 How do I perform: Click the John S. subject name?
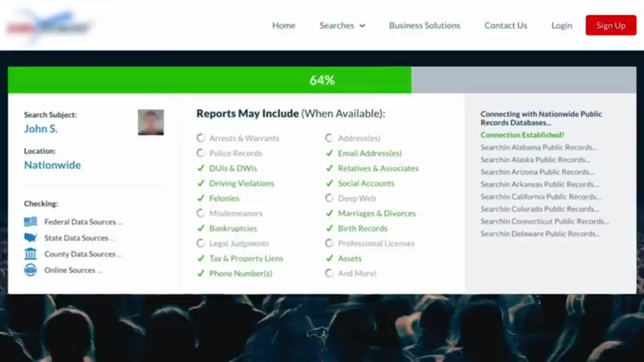tap(41, 129)
